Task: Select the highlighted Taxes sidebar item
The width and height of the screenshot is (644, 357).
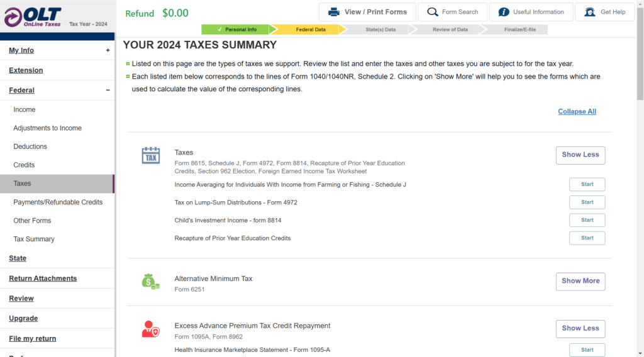Action: point(57,184)
